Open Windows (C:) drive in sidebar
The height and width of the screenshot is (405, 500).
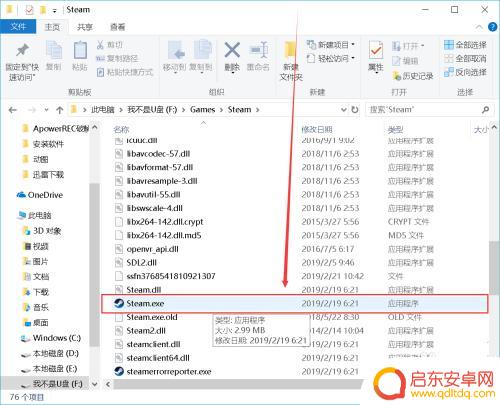(51, 338)
